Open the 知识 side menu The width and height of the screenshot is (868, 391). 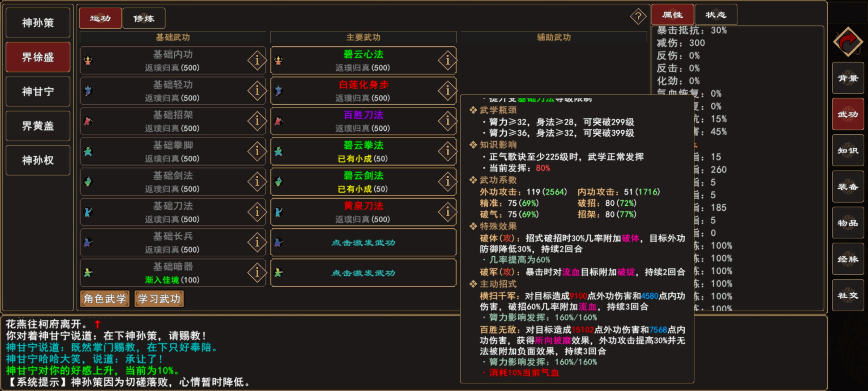(x=848, y=151)
